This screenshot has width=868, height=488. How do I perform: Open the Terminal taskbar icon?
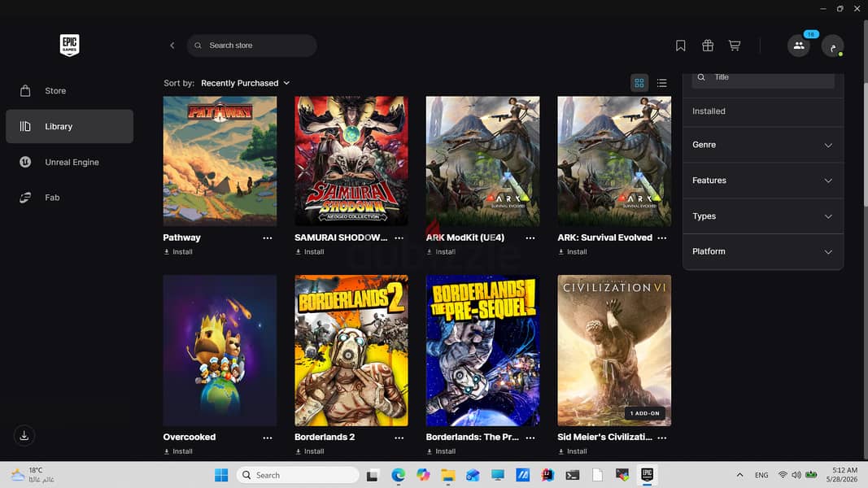click(573, 475)
